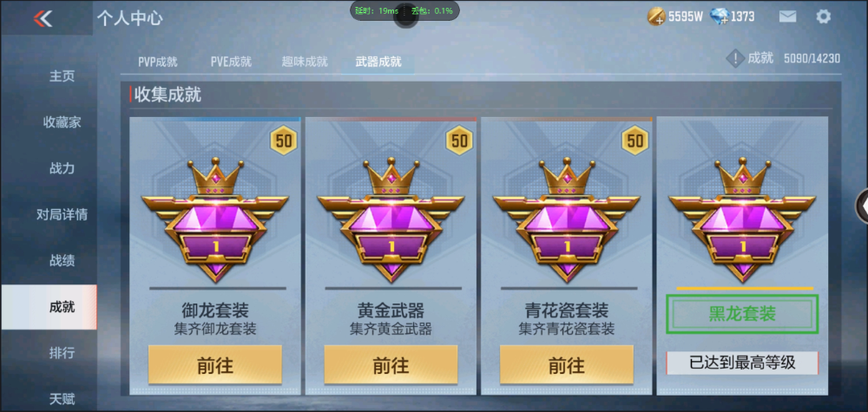This screenshot has width=868, height=412.
Task: Click the blue diamond currency icon
Action: click(x=719, y=16)
